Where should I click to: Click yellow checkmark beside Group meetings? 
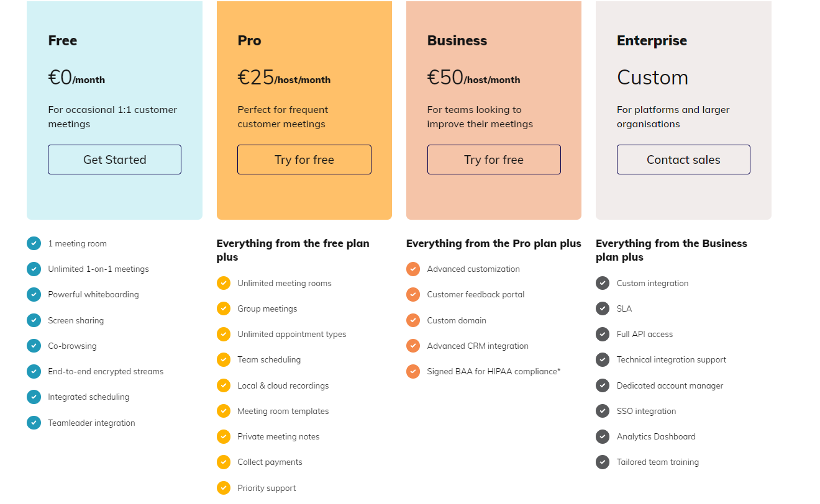pyautogui.click(x=224, y=308)
